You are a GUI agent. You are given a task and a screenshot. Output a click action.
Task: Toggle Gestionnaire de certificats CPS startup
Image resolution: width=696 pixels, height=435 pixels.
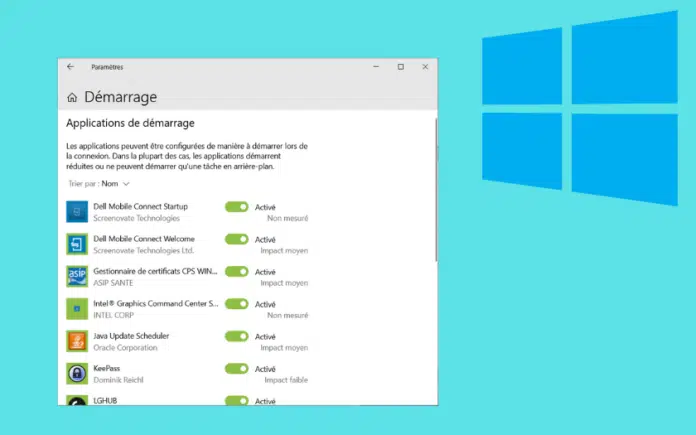[237, 272]
